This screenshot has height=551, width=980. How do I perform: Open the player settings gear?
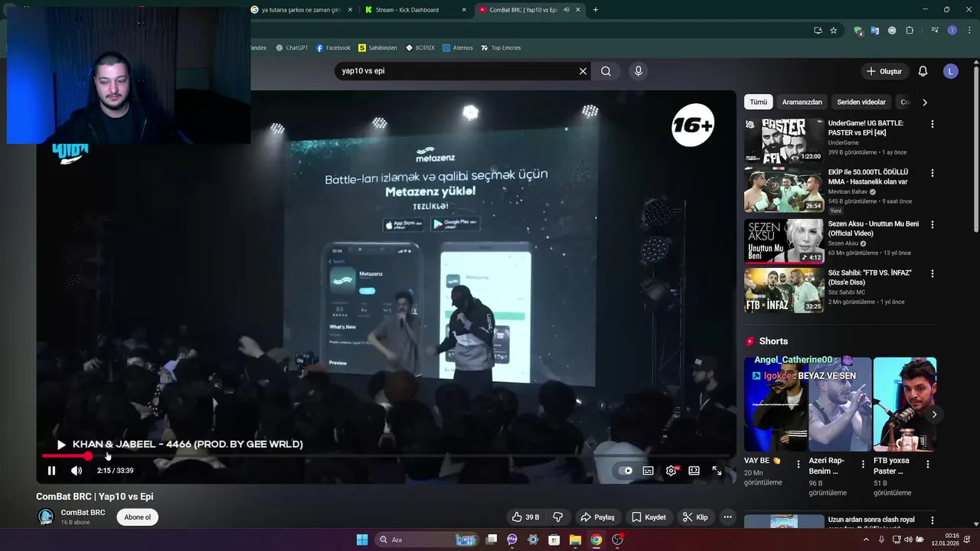(671, 471)
